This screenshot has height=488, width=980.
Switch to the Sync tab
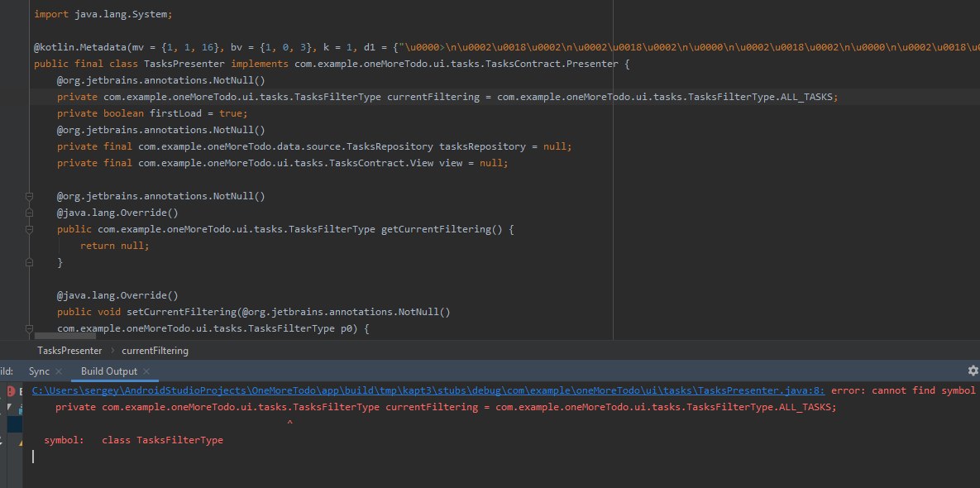tap(39, 371)
